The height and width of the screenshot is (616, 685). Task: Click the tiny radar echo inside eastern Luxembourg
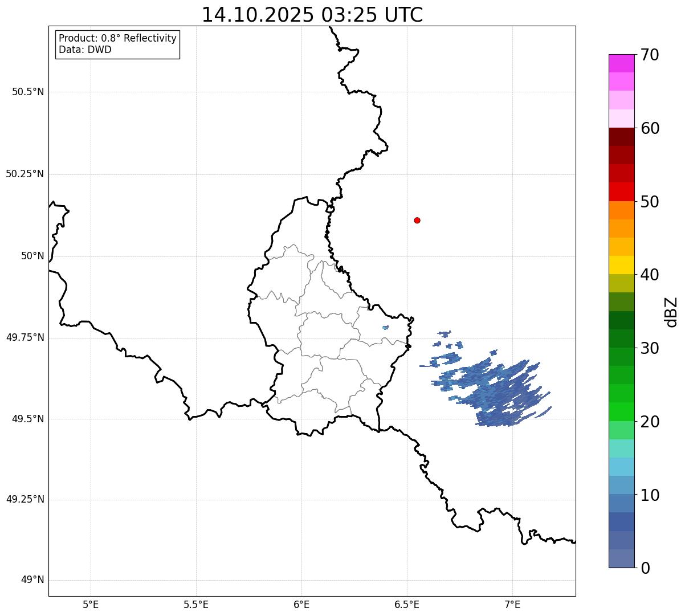pos(386,328)
